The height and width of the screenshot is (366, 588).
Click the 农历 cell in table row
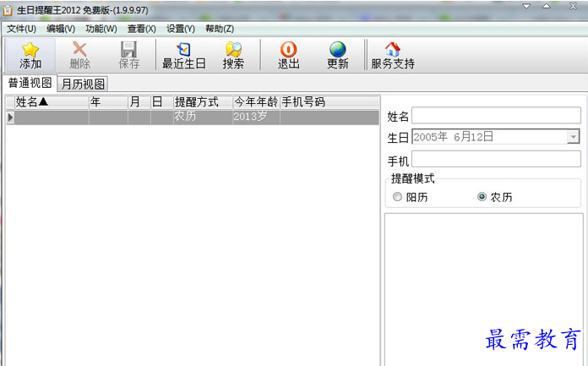tap(203, 117)
